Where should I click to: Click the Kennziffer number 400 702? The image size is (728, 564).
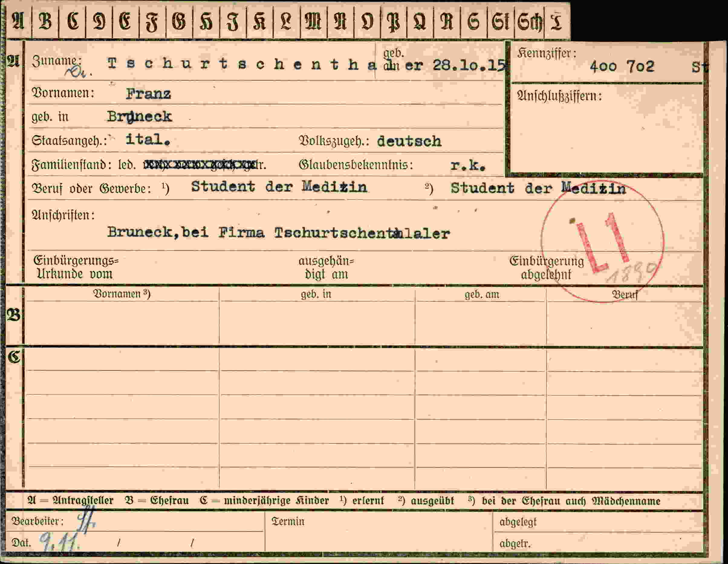[x=622, y=66]
